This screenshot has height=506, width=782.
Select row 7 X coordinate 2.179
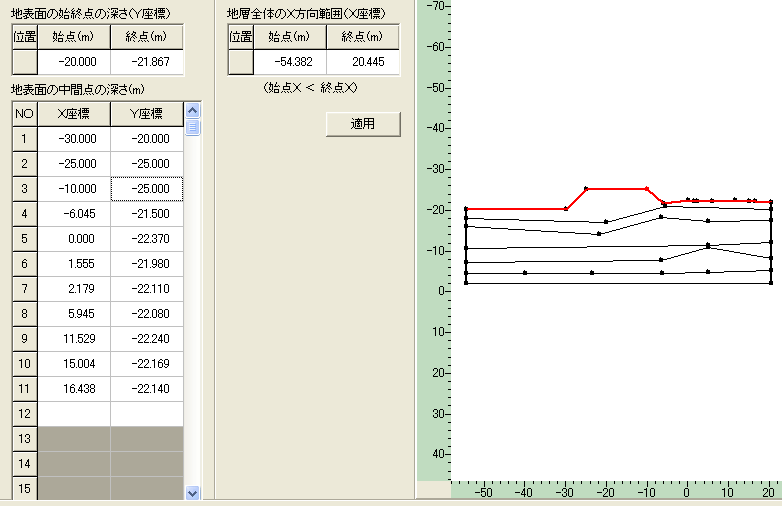click(74, 289)
